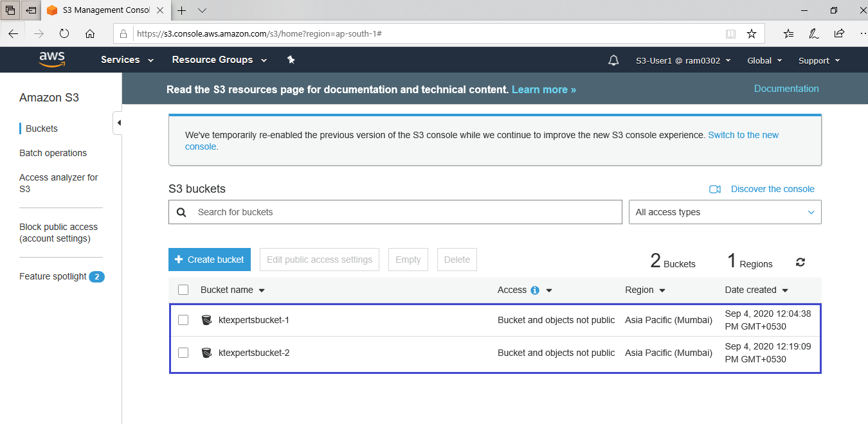Select Buckets in the sidebar
Viewport: 868px width, 424px height.
tap(42, 128)
